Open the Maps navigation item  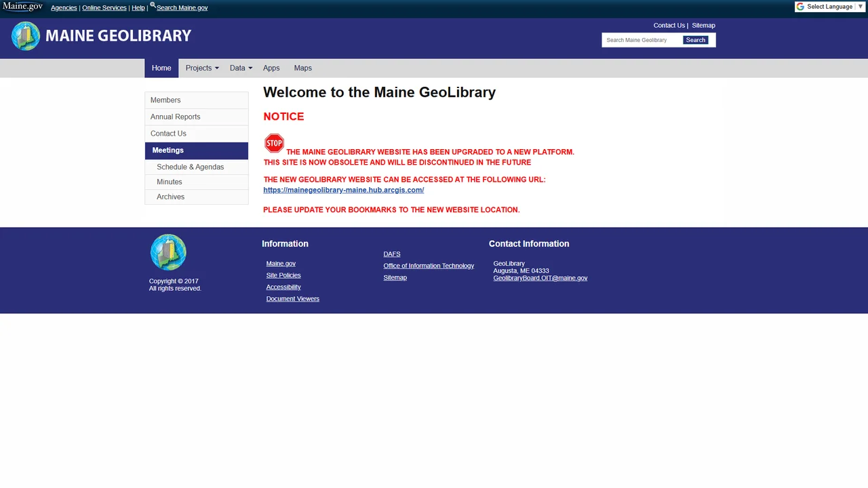pos(303,68)
